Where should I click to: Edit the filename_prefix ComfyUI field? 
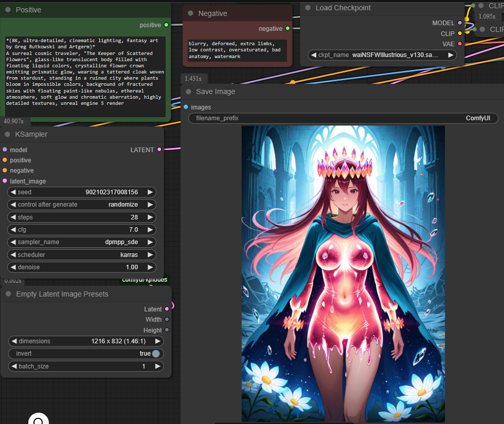[x=343, y=118]
